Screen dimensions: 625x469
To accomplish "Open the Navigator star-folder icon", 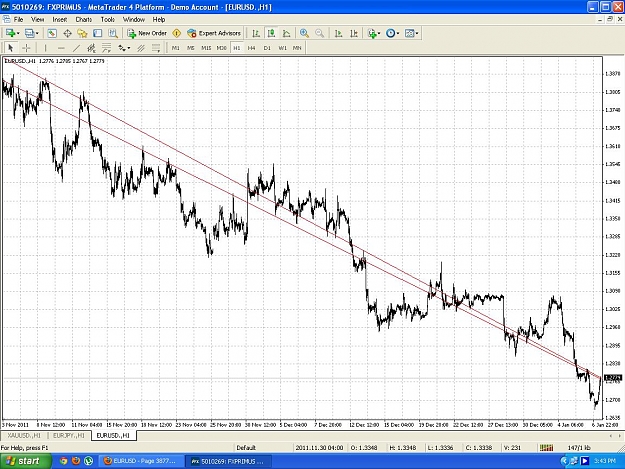I will coord(83,33).
